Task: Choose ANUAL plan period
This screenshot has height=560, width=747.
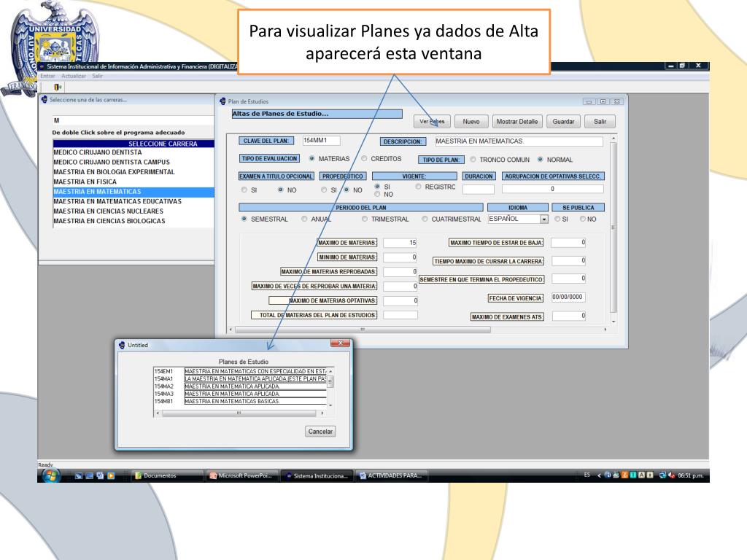Action: pyautogui.click(x=304, y=219)
